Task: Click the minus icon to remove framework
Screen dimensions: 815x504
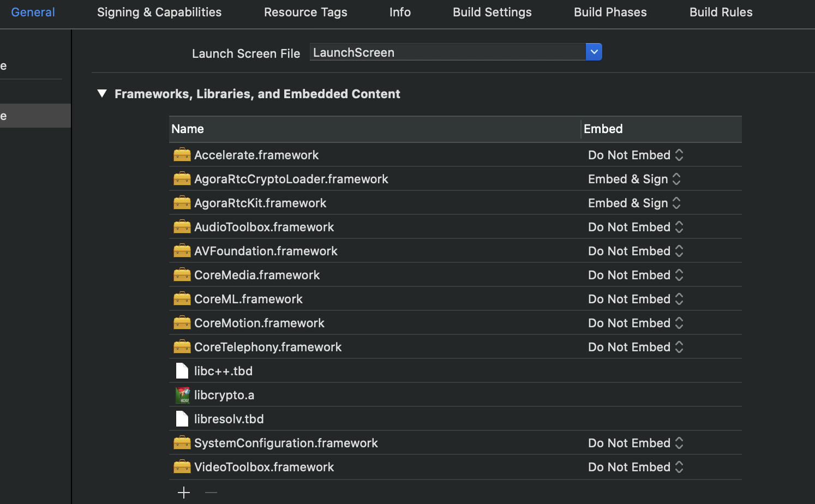Action: (211, 493)
